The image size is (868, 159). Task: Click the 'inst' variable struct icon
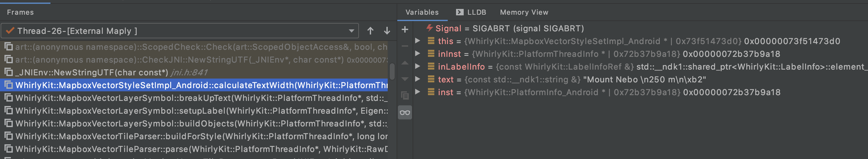point(431,92)
